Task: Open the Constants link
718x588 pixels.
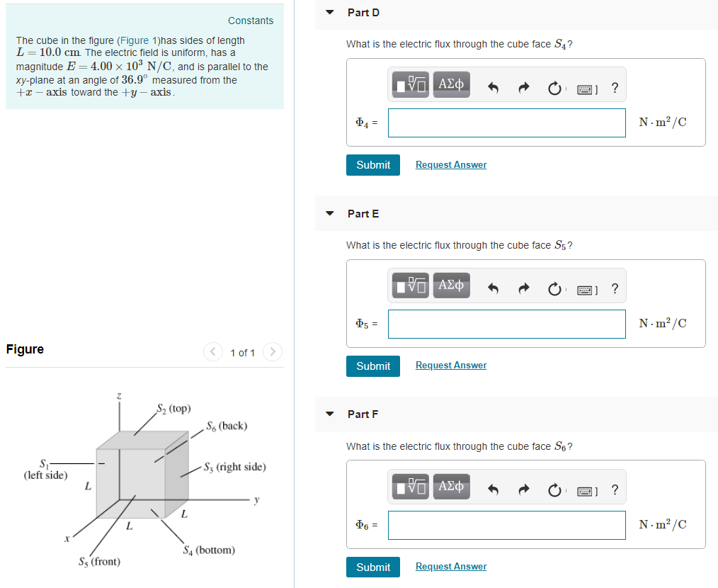Action: click(x=251, y=21)
